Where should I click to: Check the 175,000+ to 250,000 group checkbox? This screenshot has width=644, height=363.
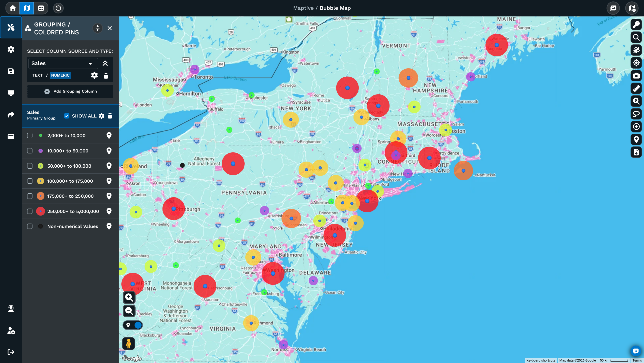pos(30,196)
